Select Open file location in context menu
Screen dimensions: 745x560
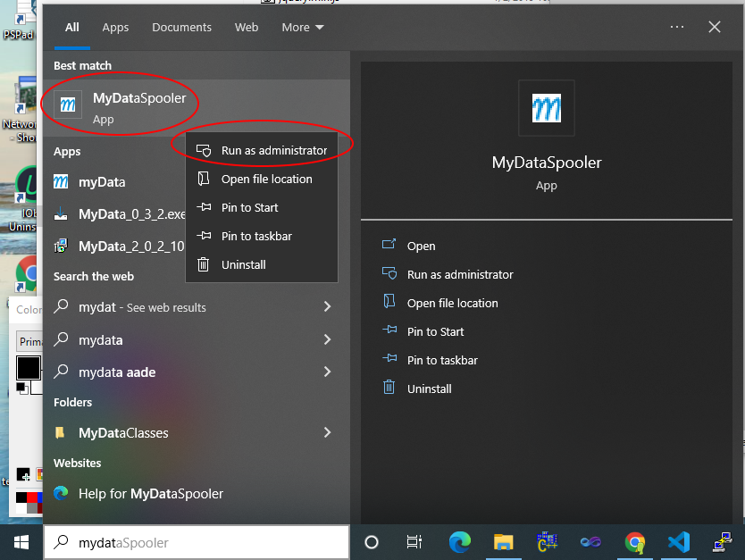pyautogui.click(x=262, y=179)
